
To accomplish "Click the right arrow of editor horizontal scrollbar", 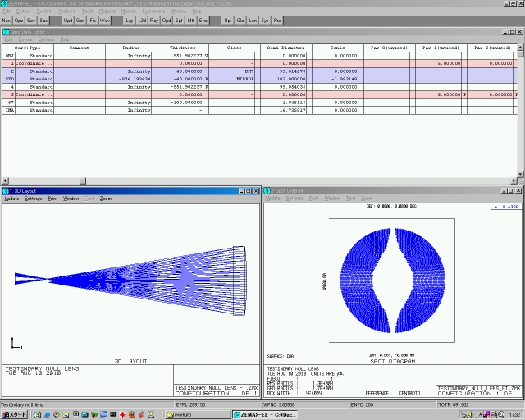I will pyautogui.click(x=514, y=180).
